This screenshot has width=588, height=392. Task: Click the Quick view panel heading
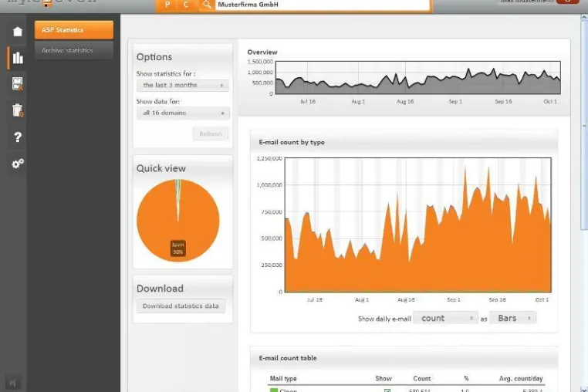pos(161,168)
